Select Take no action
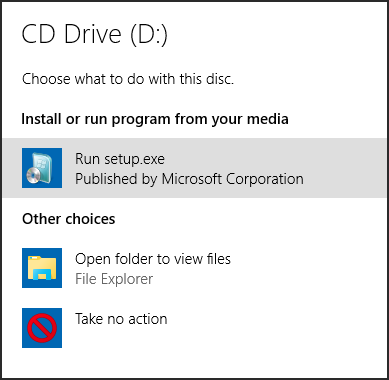 [194, 328]
